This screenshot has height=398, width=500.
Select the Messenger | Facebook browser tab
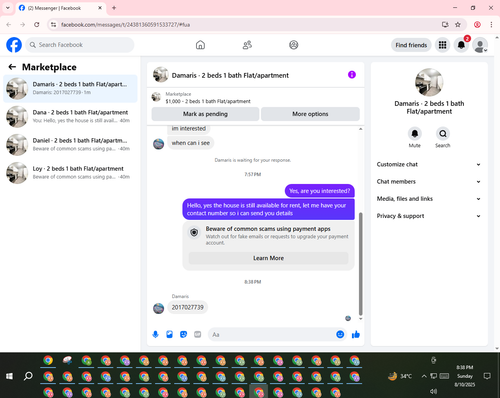(x=61, y=8)
